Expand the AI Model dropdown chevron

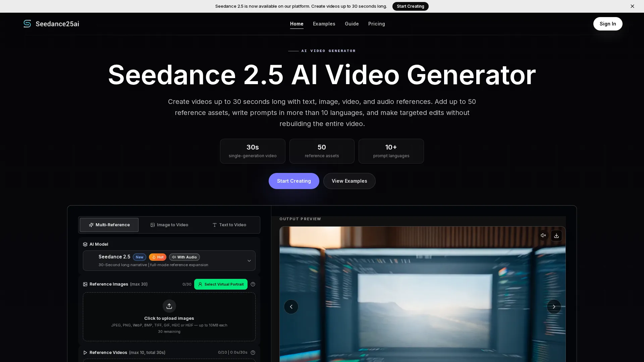(x=249, y=261)
